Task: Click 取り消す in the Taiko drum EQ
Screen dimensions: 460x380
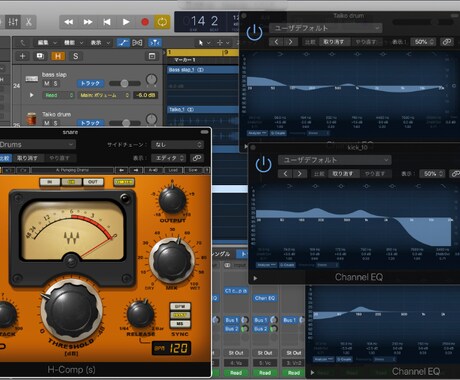Action: coord(333,42)
